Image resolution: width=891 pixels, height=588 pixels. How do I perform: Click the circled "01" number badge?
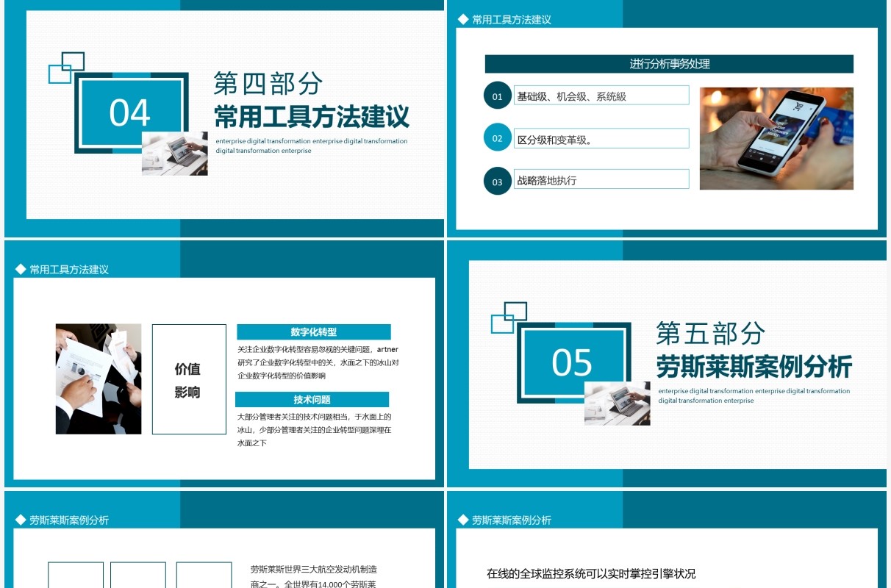click(x=498, y=96)
